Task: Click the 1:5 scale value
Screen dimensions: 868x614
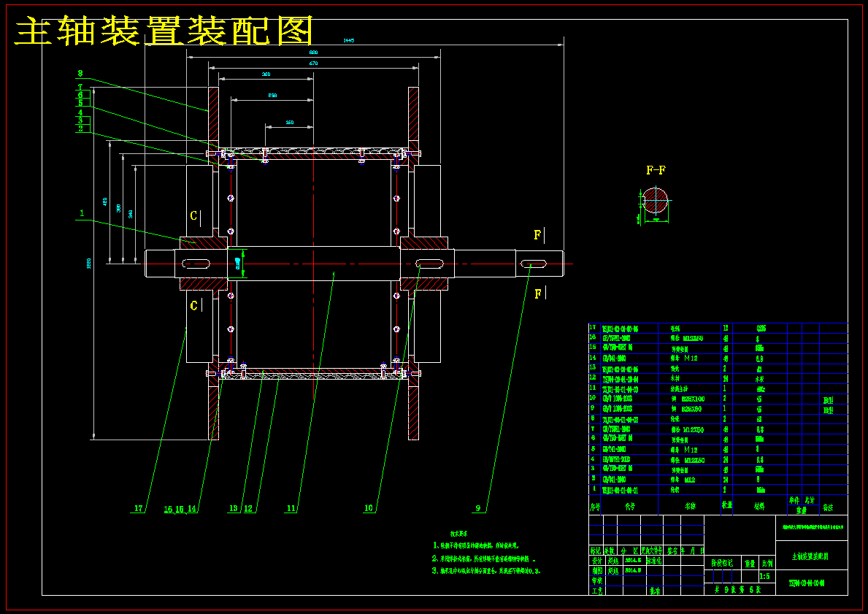Action: click(x=765, y=576)
